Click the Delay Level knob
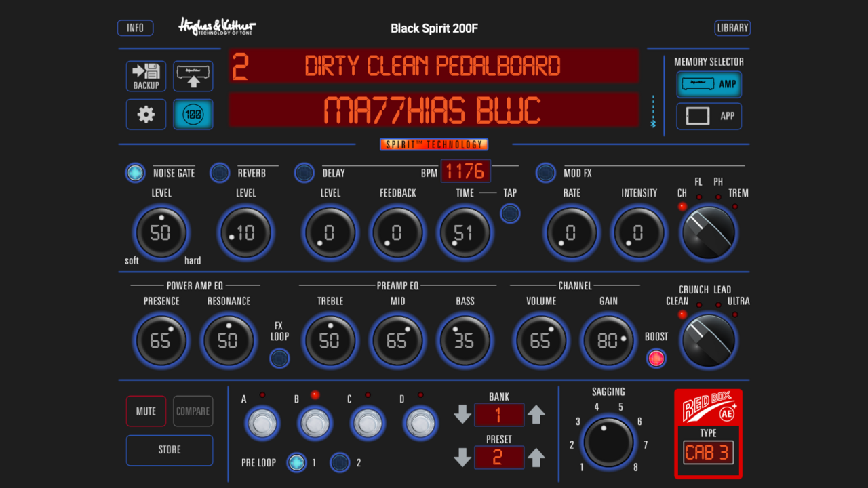Screen dimensions: 868x488 point(330,232)
